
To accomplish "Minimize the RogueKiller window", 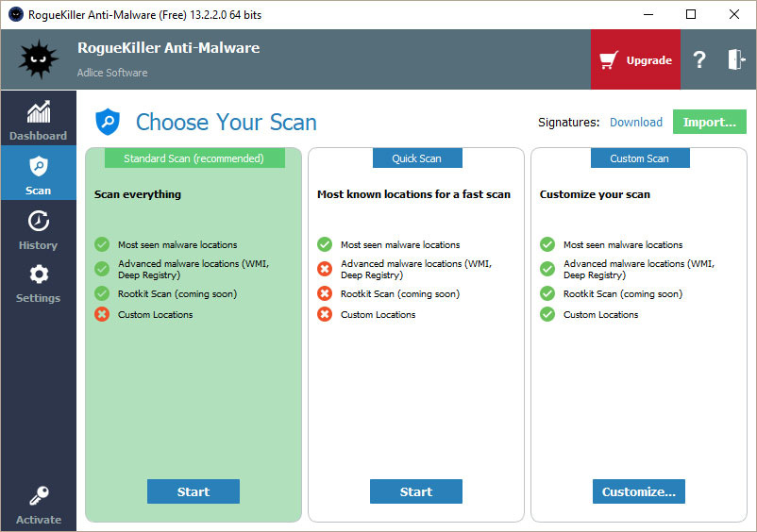I will coord(648,14).
